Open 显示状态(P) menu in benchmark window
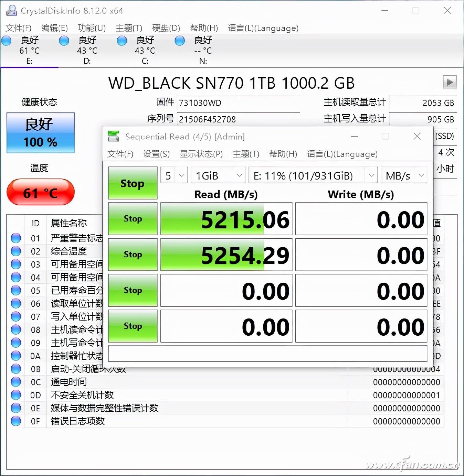Screen dimensions: 464x476 [x=201, y=154]
